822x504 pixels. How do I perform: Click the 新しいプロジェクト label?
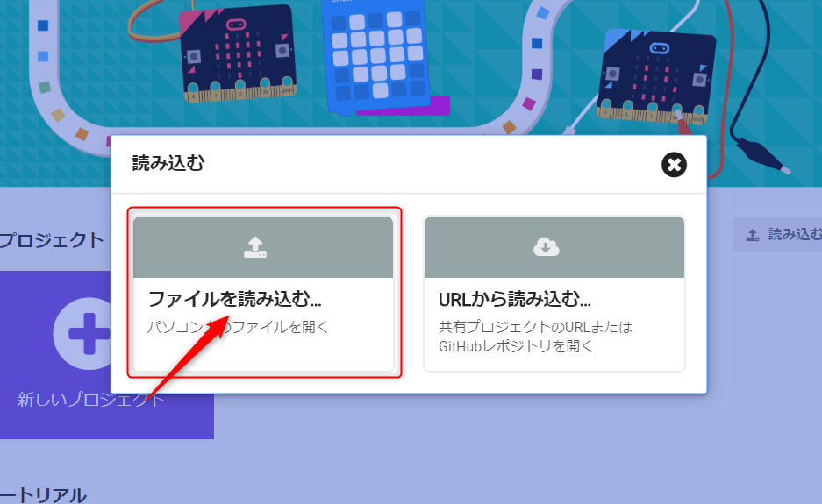91,399
